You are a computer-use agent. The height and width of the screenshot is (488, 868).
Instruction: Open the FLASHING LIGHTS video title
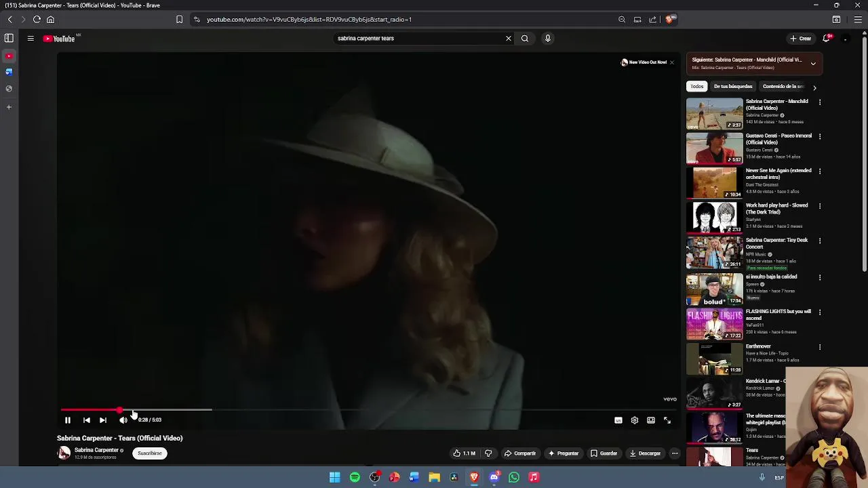coord(778,315)
